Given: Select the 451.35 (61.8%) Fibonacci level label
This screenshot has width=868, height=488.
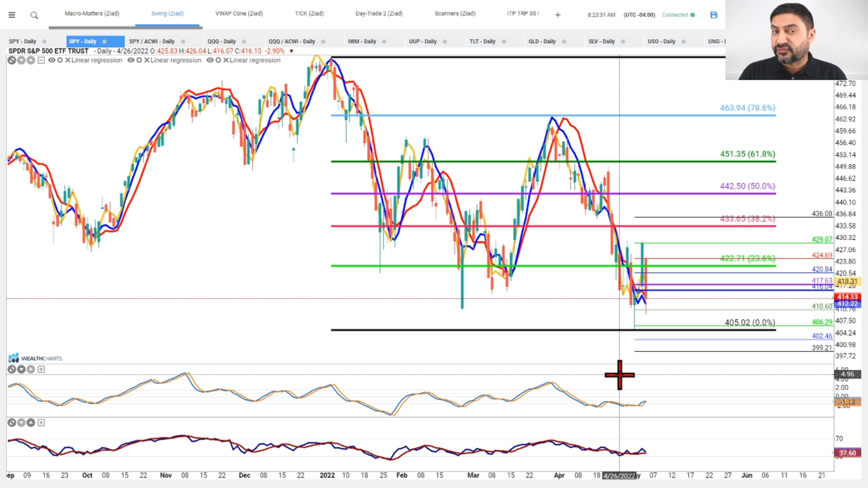Looking at the screenshot, I should (x=747, y=154).
